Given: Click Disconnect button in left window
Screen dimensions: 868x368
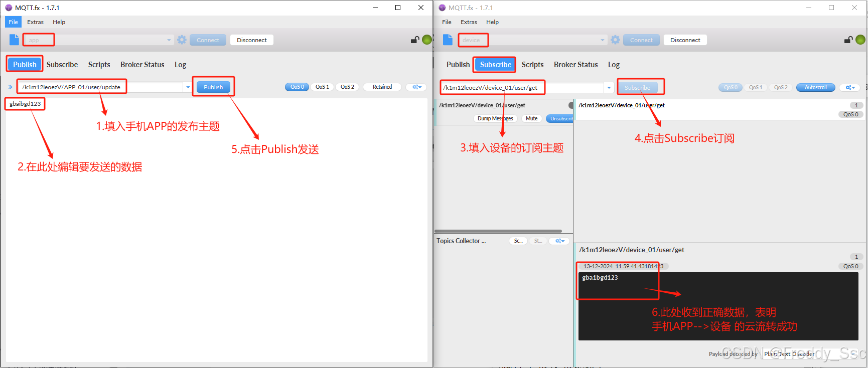Looking at the screenshot, I should (252, 40).
